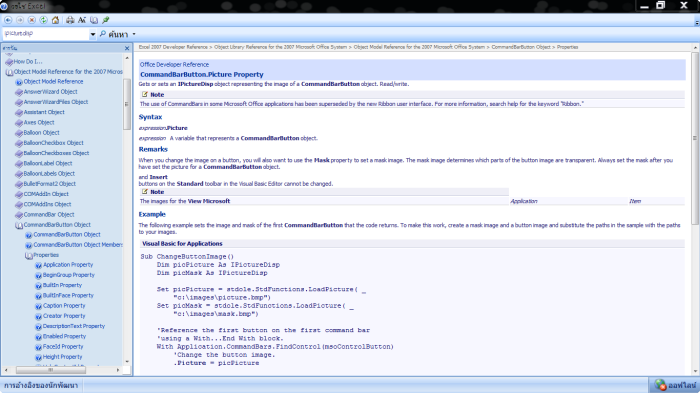The image size is (700, 393).
Task: Click the article pane scroll-down arrow
Action: (x=696, y=371)
